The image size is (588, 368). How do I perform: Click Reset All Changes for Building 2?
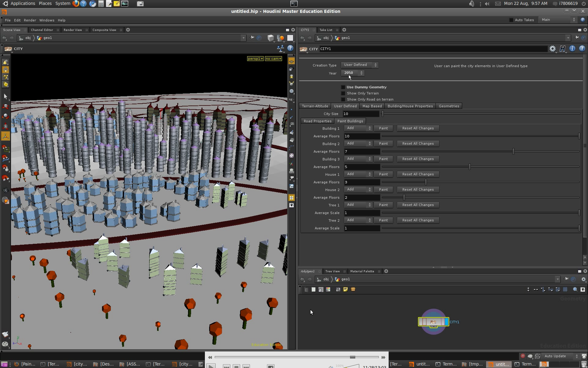coord(418,144)
